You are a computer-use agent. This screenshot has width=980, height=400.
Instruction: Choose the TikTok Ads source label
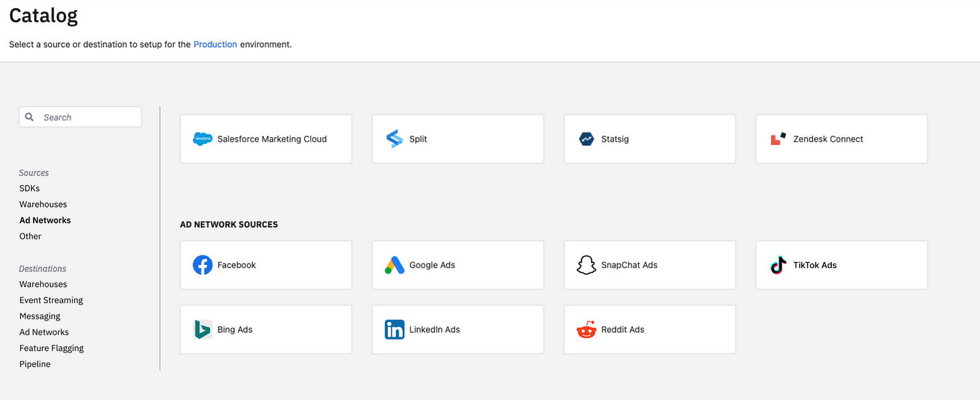pyautogui.click(x=815, y=265)
